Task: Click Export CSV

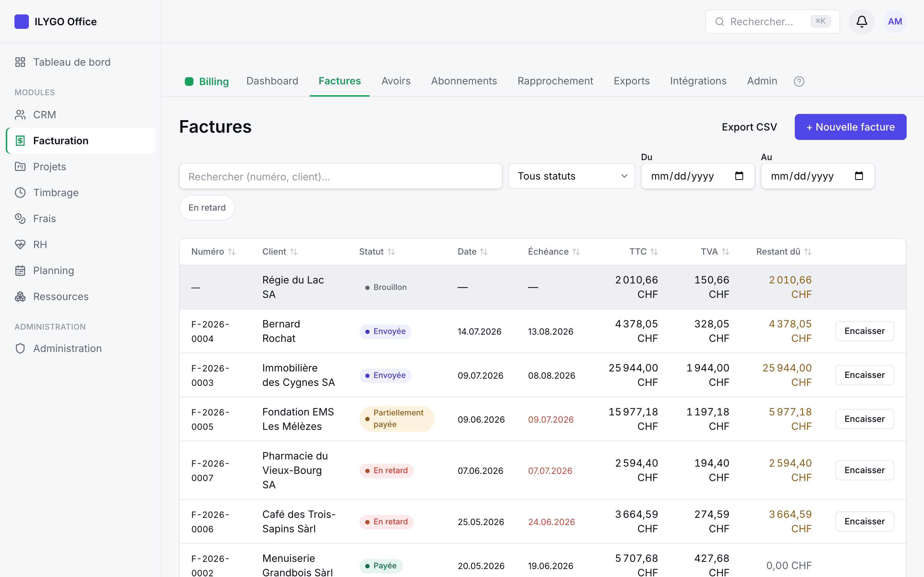Action: coord(749,127)
